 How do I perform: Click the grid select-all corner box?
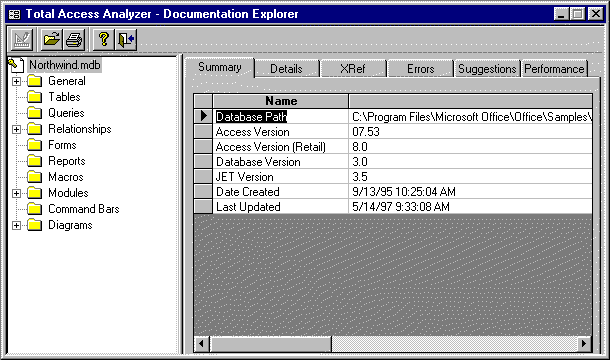point(203,101)
